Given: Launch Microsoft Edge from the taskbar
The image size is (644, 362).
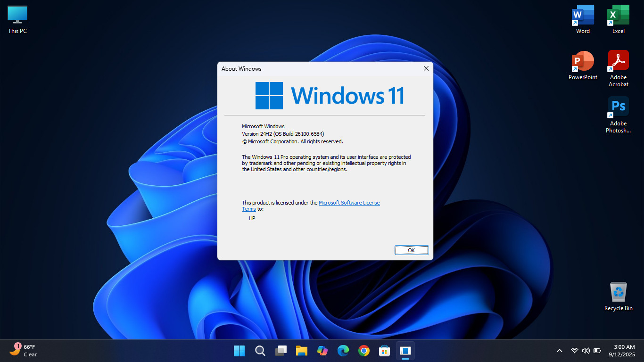Looking at the screenshot, I should pyautogui.click(x=343, y=351).
